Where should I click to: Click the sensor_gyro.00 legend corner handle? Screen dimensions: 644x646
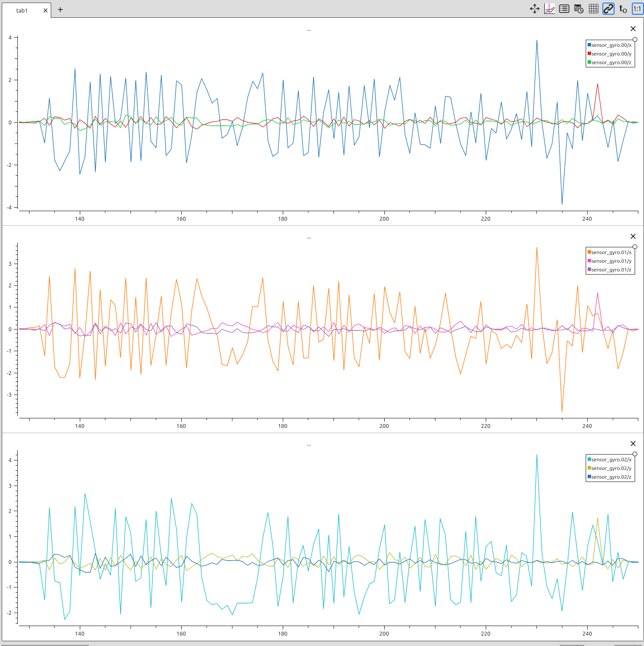pos(635,39)
